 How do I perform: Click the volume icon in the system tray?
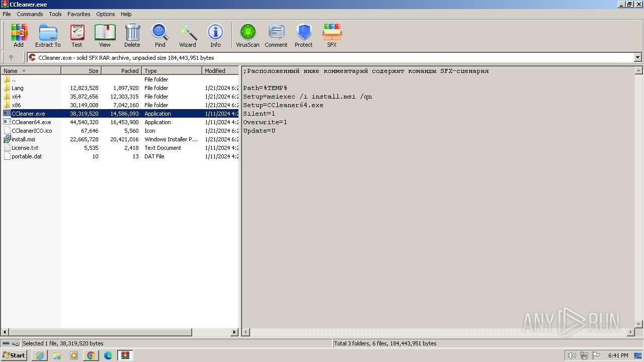(x=572, y=355)
